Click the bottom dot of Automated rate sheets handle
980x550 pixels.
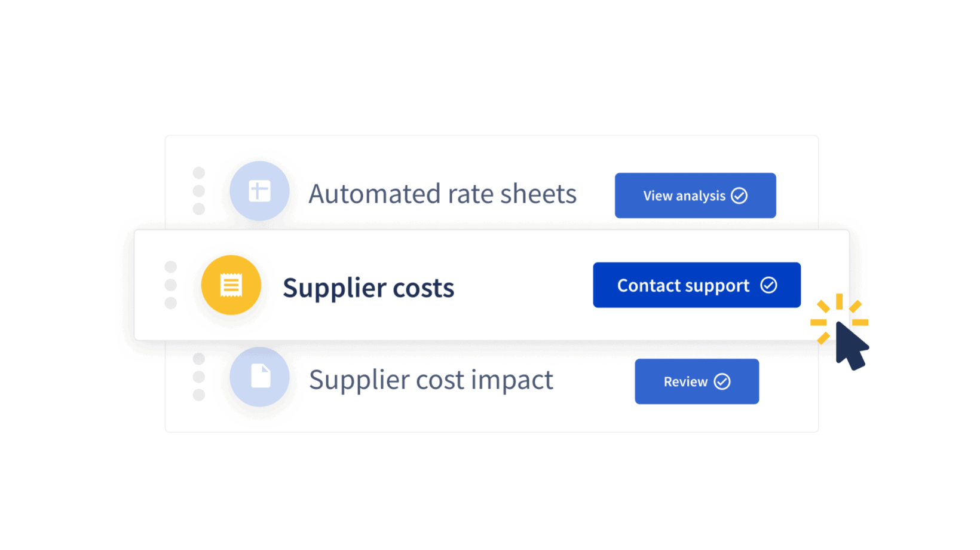199,209
